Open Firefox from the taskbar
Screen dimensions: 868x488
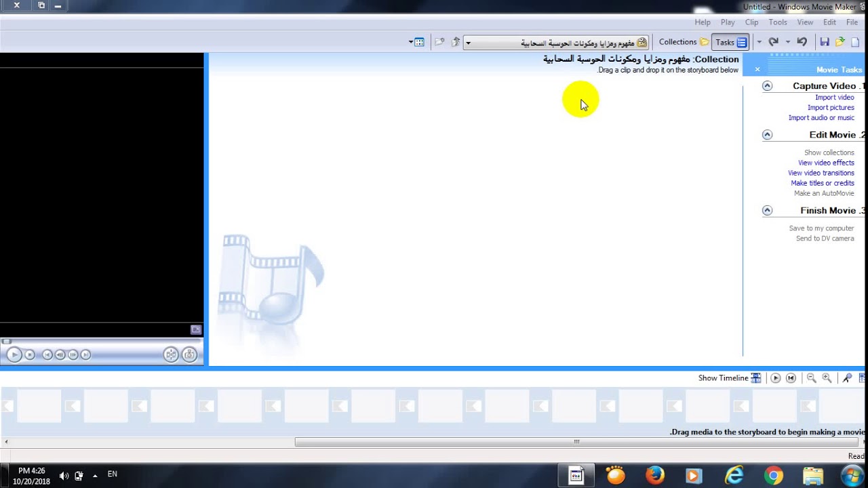655,476
